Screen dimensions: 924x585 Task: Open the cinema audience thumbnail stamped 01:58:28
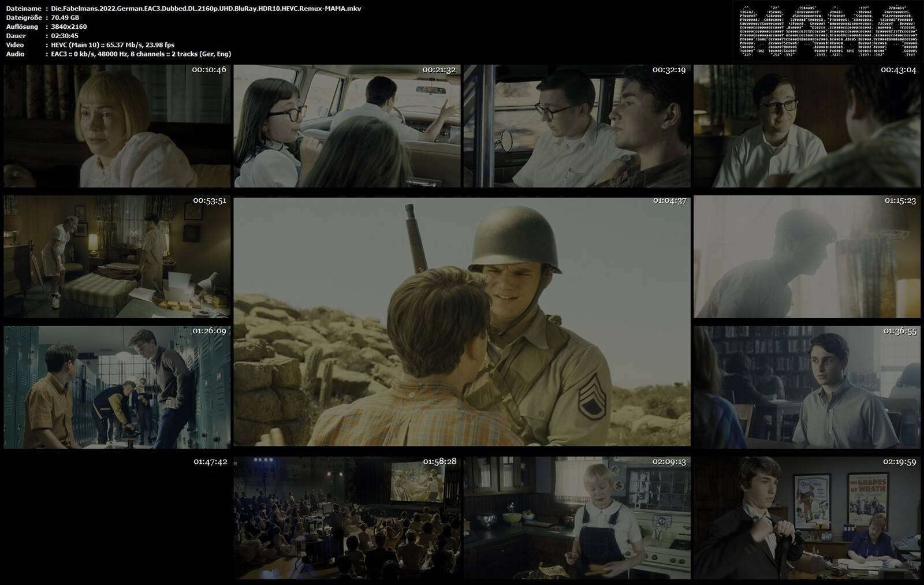coord(347,518)
